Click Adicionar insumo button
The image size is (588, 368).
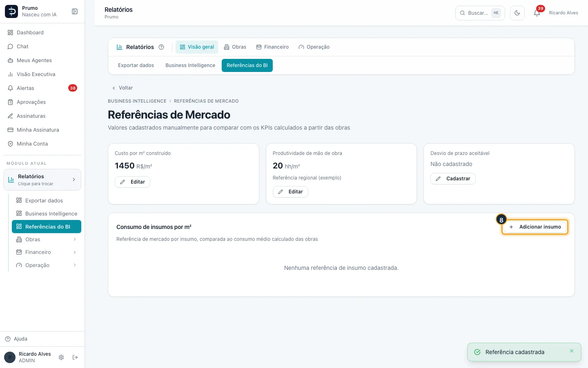535,227
